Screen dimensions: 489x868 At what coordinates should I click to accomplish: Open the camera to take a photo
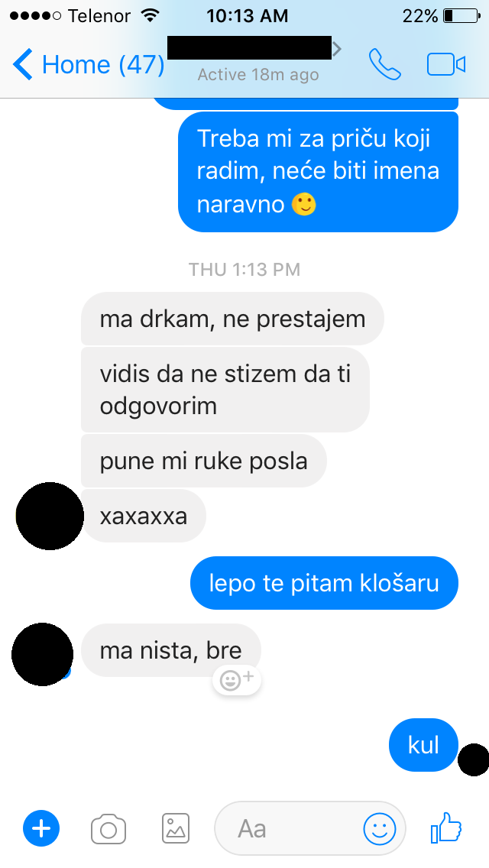pos(108,829)
